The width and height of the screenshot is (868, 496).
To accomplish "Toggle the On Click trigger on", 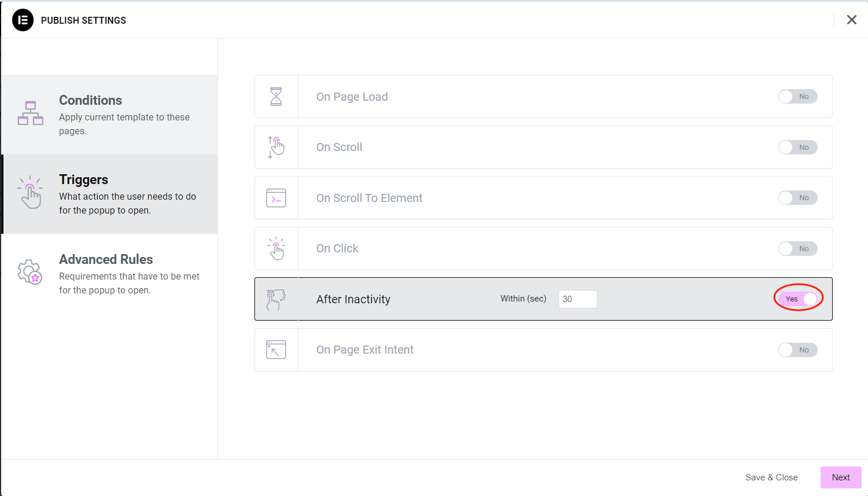I will coord(797,249).
